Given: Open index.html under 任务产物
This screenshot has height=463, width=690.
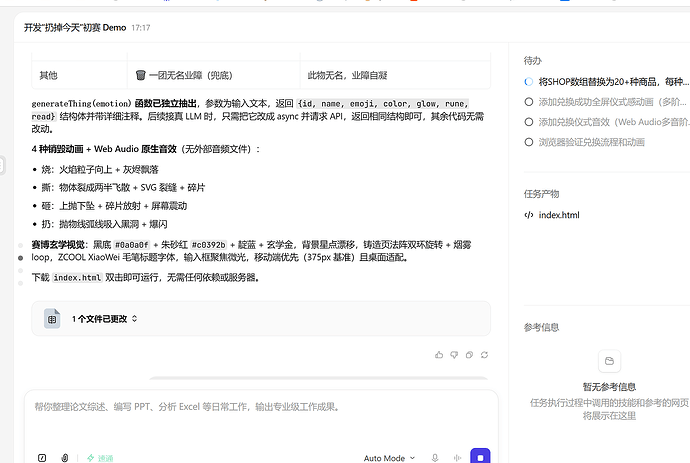Looking at the screenshot, I should coord(559,215).
